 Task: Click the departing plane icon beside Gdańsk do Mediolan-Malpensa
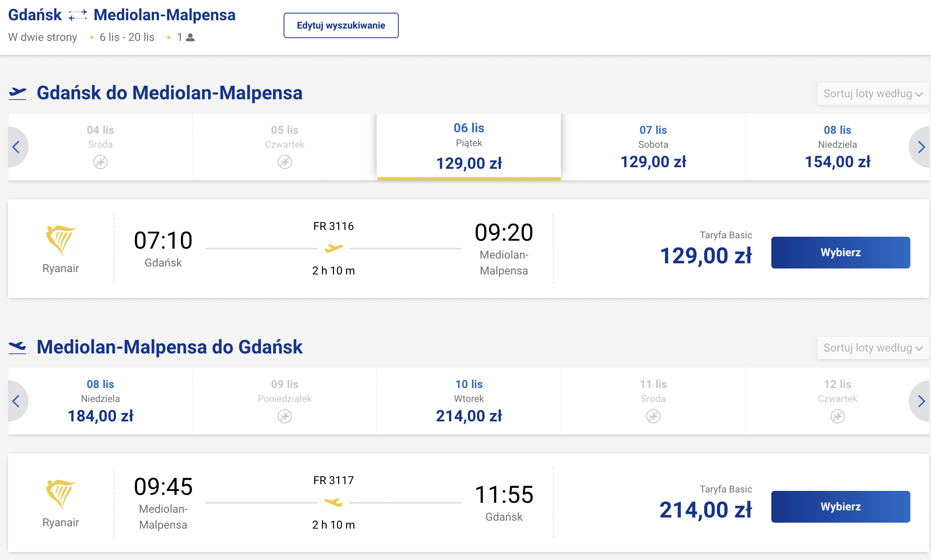17,93
